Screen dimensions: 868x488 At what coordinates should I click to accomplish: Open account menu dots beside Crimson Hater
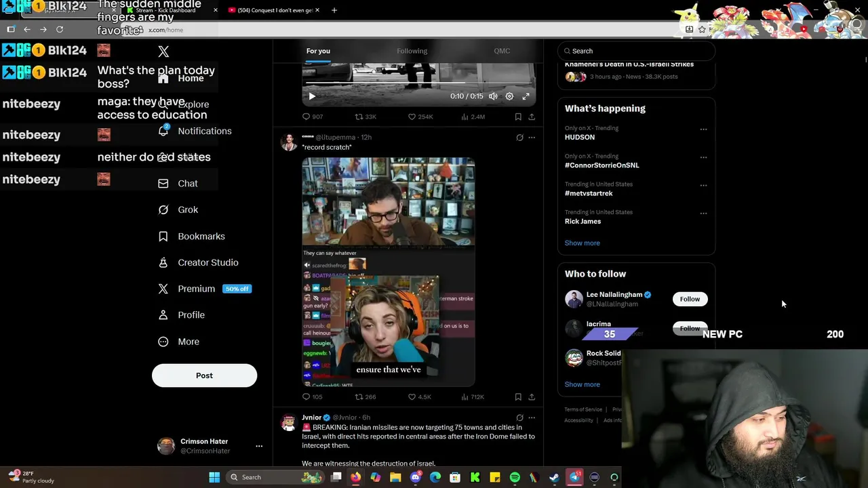(x=259, y=446)
